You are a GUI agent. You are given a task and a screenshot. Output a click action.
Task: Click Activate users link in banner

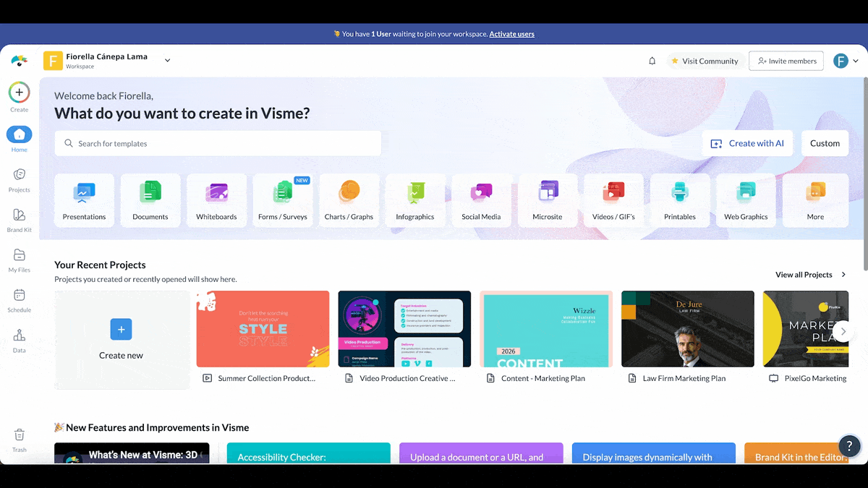[x=512, y=34]
